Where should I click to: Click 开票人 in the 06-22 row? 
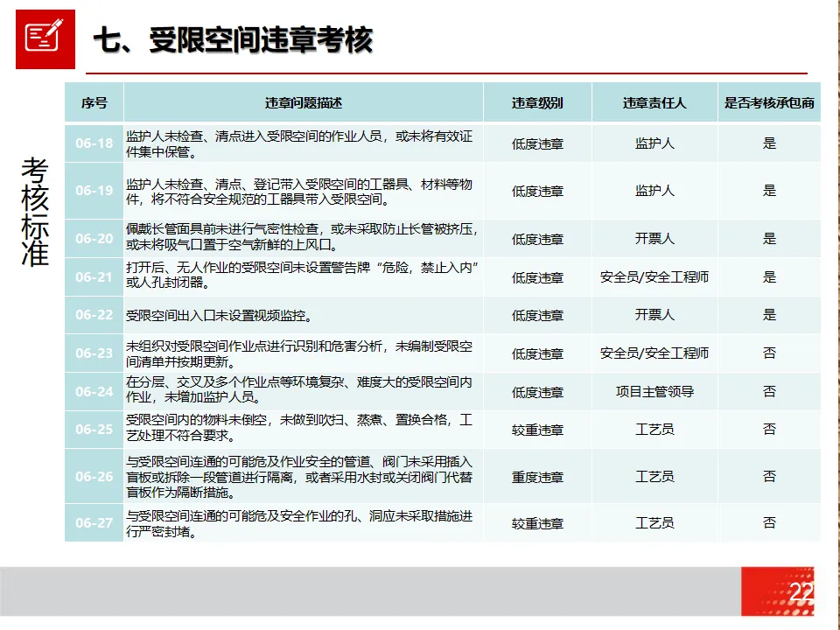click(x=654, y=314)
